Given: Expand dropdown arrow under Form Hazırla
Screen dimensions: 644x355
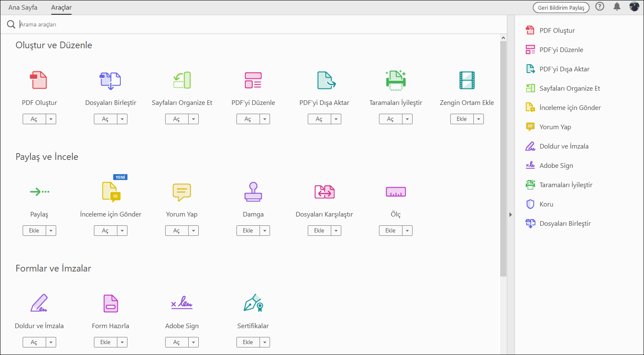Looking at the screenshot, I should [x=122, y=342].
